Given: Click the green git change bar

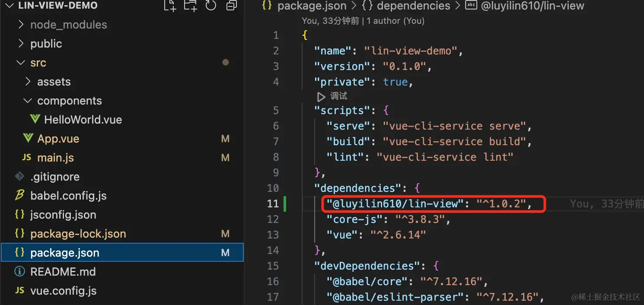Looking at the screenshot, I should [x=285, y=203].
